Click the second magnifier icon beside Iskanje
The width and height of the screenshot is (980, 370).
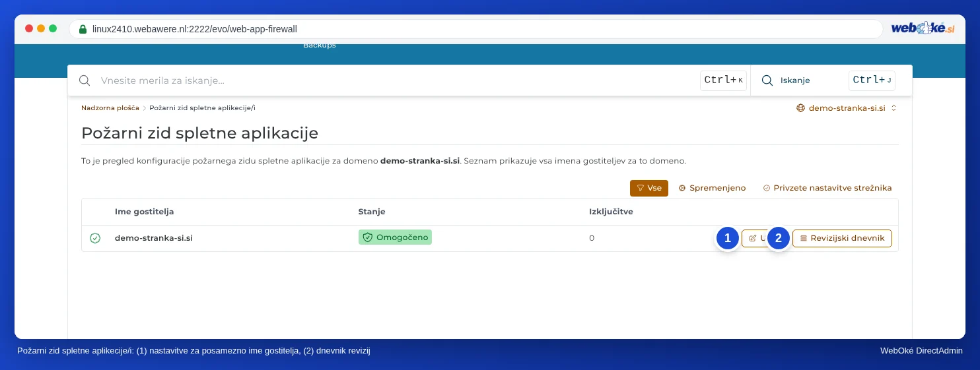point(767,80)
